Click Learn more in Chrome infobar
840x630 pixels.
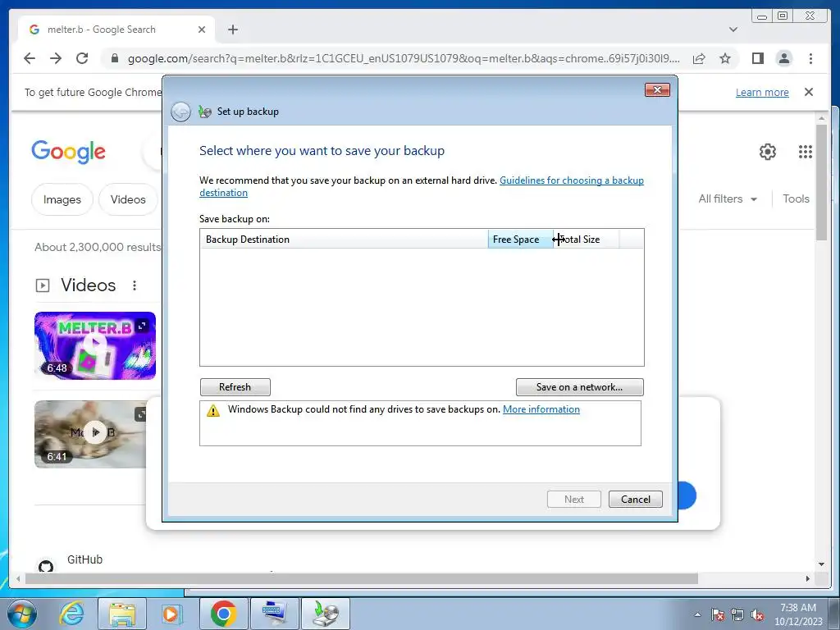coord(762,92)
